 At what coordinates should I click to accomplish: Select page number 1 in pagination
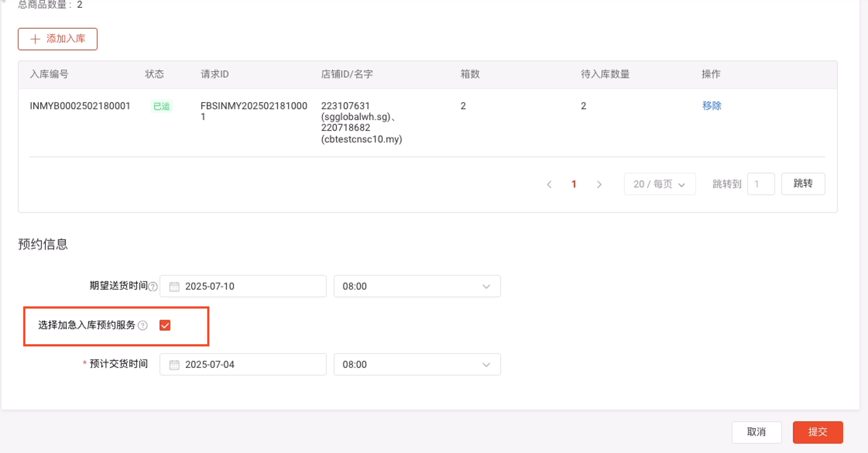[x=574, y=184]
